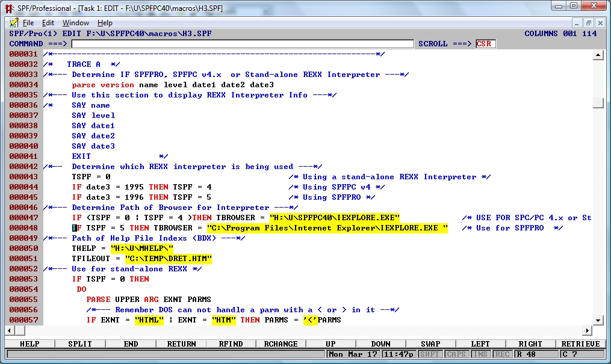Click the RETRIEVE function key button

(581, 344)
